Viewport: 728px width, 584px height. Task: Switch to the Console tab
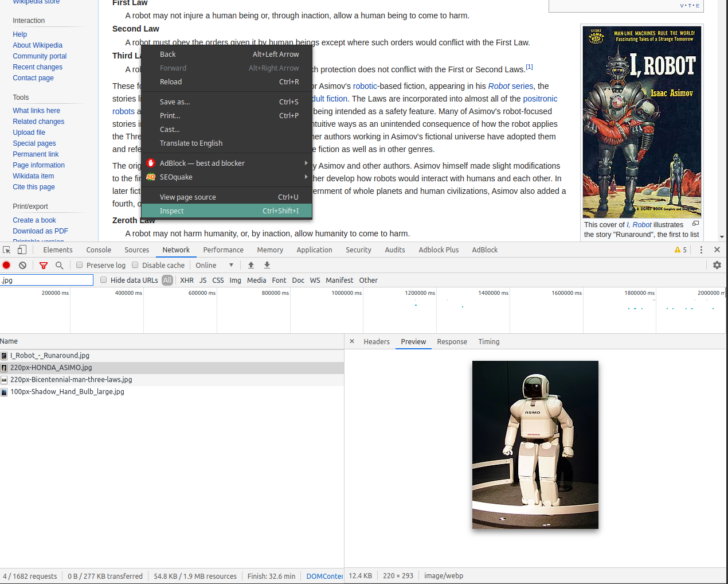coord(99,250)
